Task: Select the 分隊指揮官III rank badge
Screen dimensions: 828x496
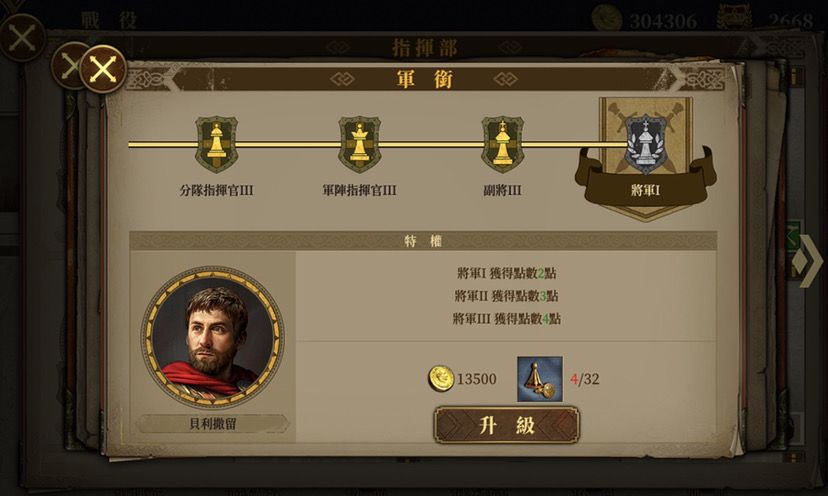Action: point(217,144)
